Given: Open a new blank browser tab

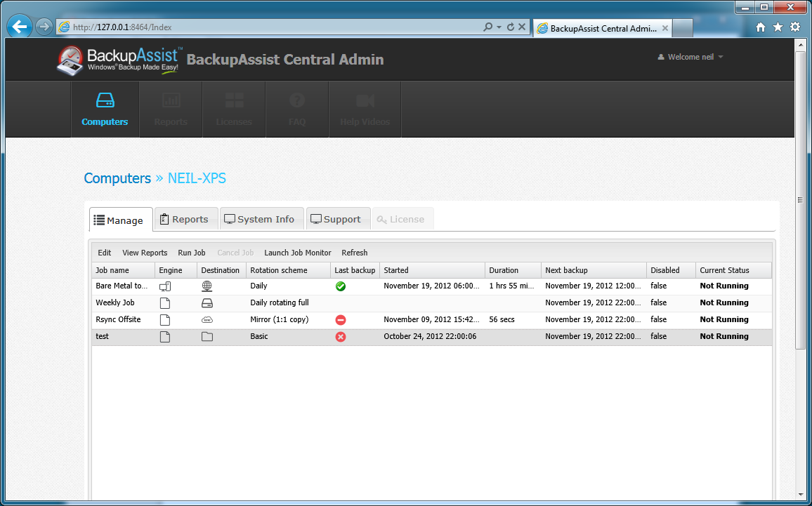Looking at the screenshot, I should coord(683,29).
